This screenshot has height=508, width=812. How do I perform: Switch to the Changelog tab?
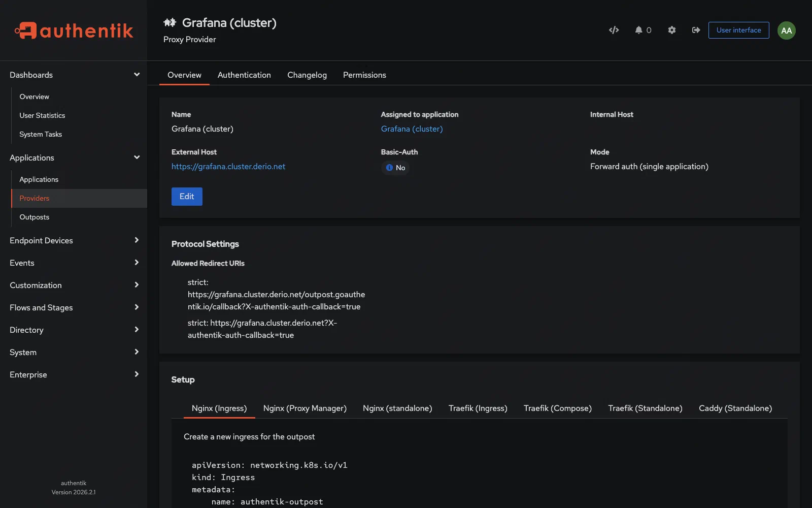coord(307,75)
